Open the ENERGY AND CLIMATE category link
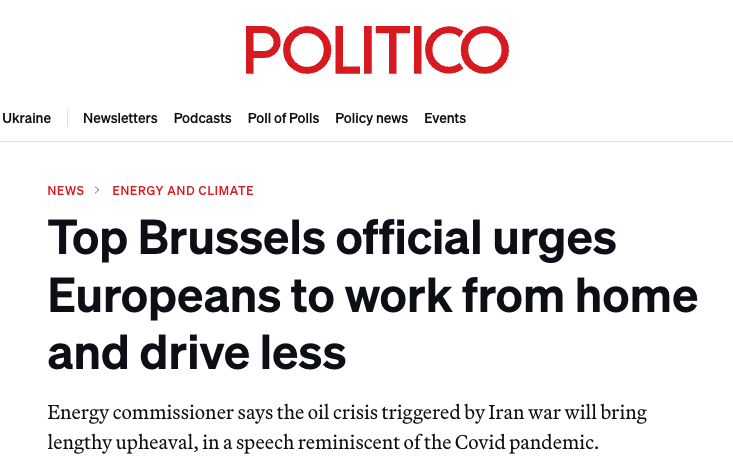 183,190
